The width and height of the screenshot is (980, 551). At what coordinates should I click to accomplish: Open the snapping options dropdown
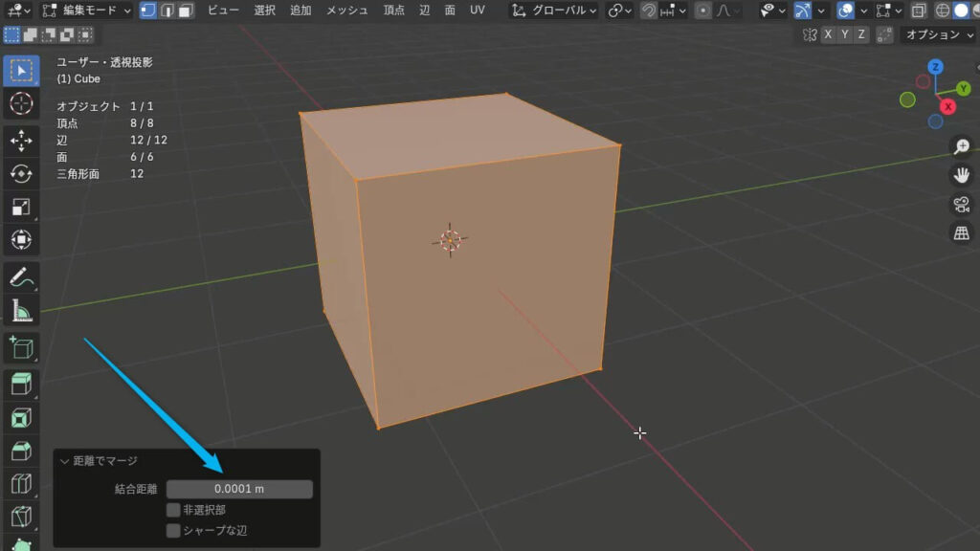(673, 11)
